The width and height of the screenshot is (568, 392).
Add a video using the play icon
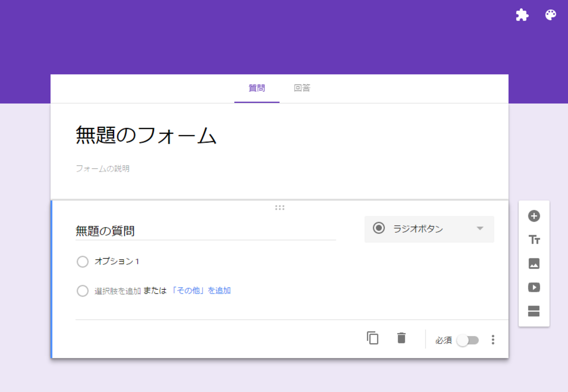pos(534,287)
